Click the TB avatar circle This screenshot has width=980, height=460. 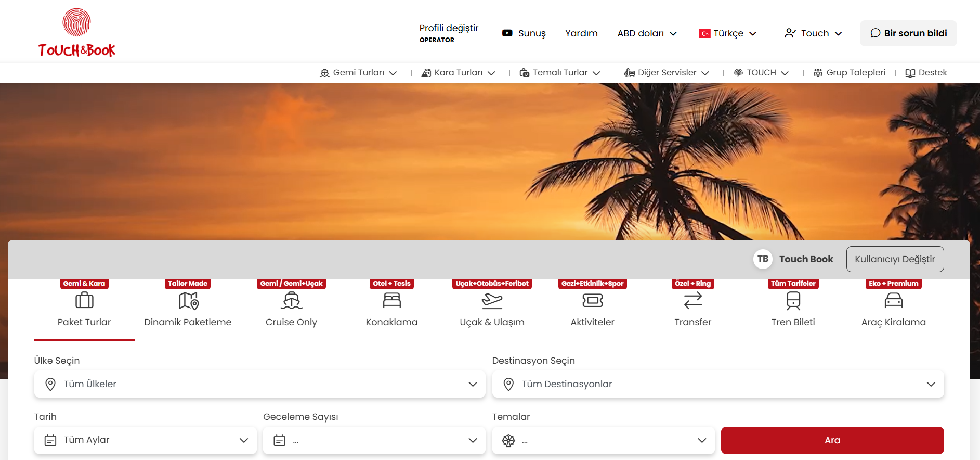763,259
